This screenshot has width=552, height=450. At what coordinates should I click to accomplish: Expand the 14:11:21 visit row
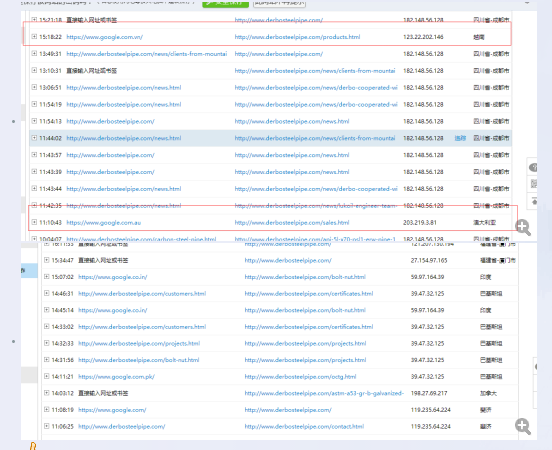46,376
